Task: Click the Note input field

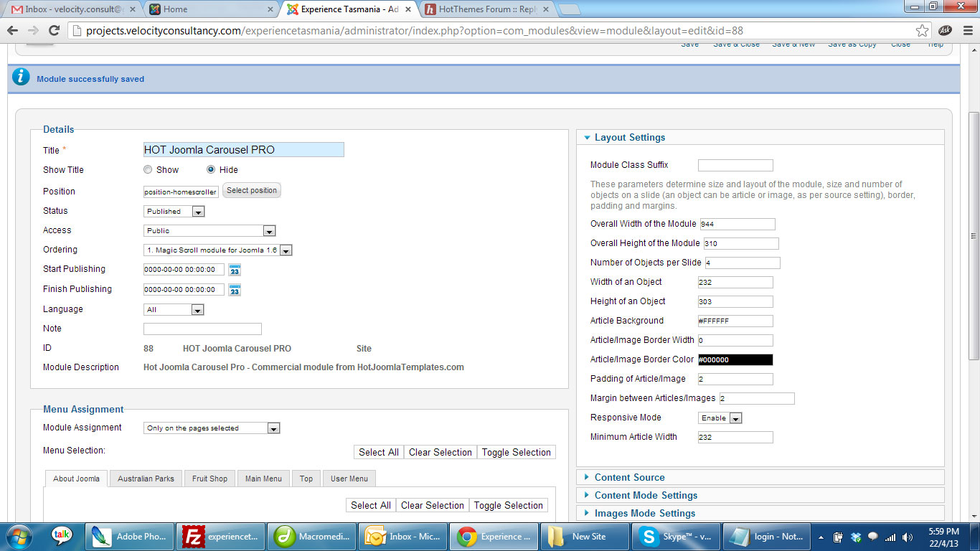Action: coord(202,329)
